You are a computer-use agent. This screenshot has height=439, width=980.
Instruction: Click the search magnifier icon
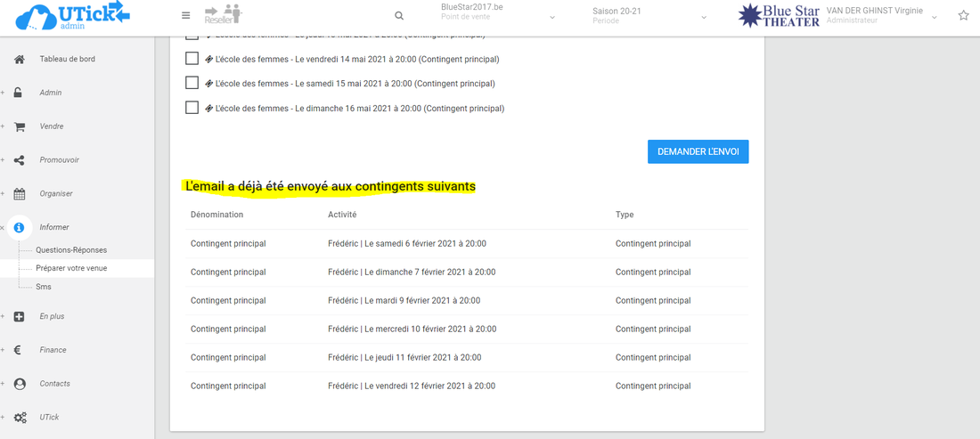[x=399, y=16]
